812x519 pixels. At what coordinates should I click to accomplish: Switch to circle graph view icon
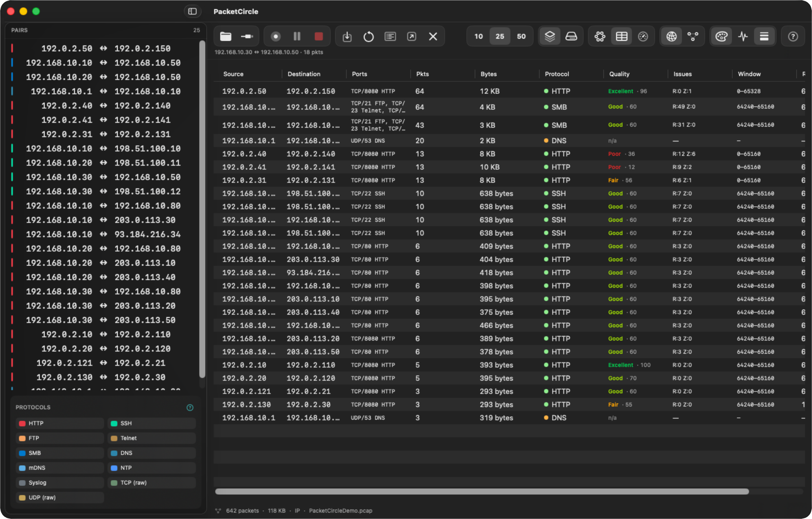[600, 36]
